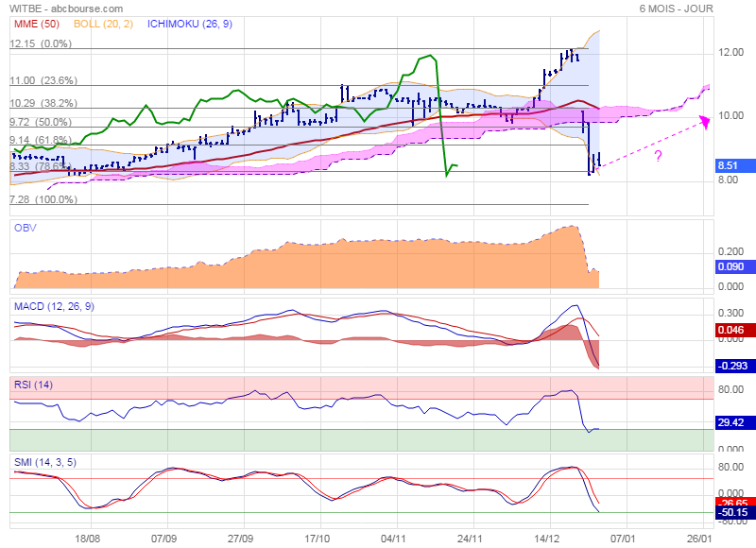Click the 04/11 date axis label

(x=393, y=539)
